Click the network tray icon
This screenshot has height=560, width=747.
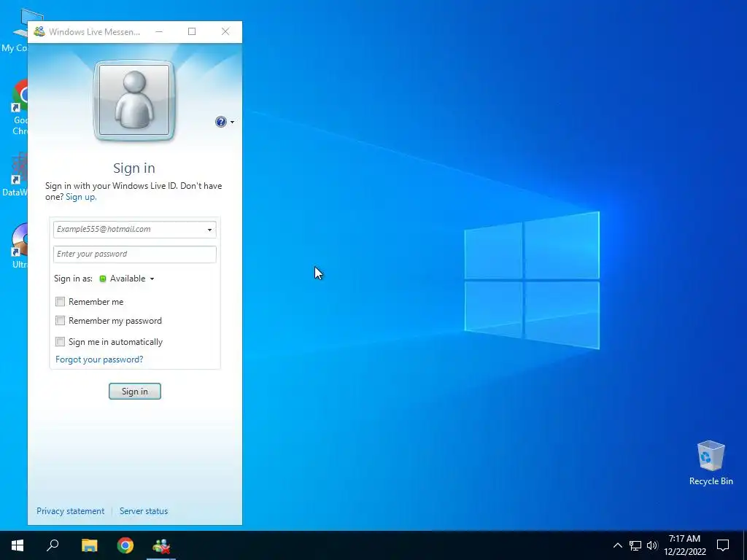pyautogui.click(x=635, y=545)
